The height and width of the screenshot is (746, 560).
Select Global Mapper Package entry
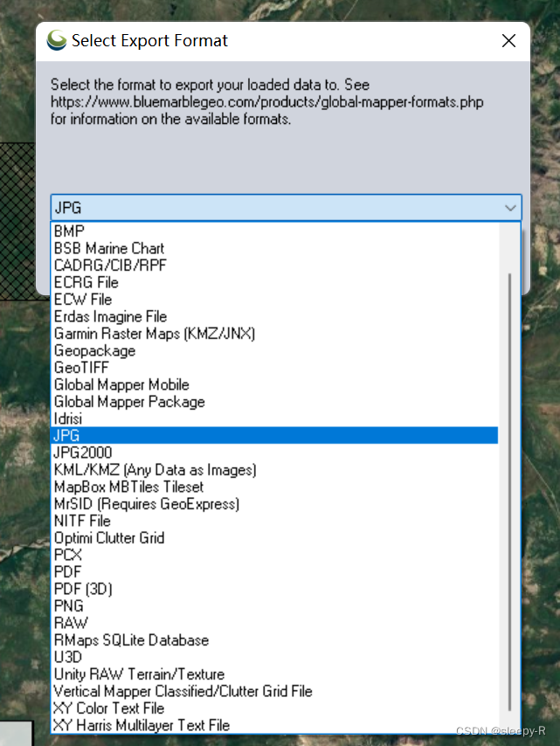click(274, 402)
